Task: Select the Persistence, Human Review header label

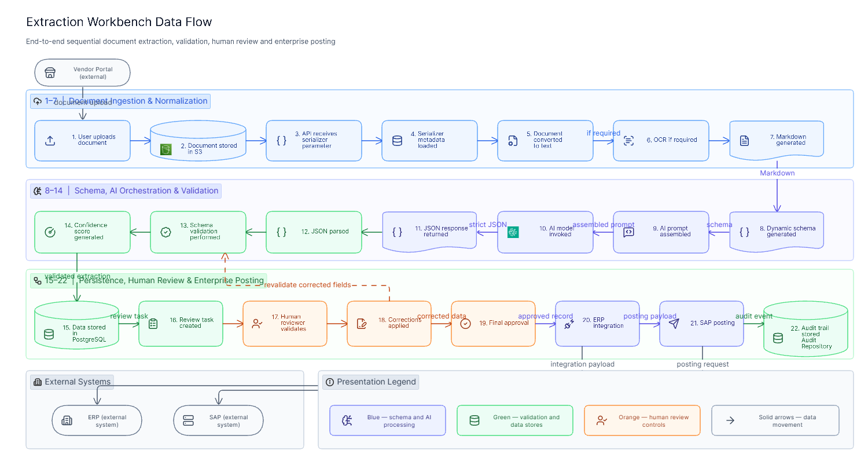Action: click(148, 281)
